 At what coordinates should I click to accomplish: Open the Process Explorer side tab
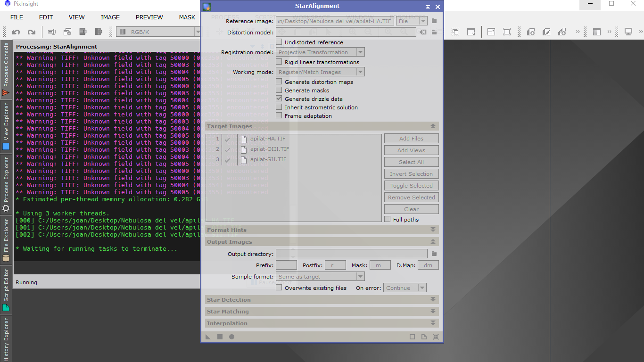click(6, 184)
